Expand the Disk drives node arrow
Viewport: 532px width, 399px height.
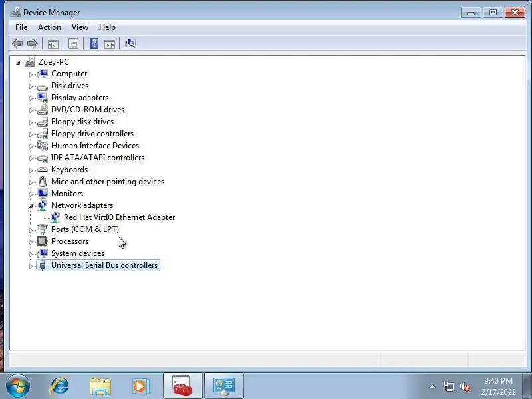click(x=31, y=86)
